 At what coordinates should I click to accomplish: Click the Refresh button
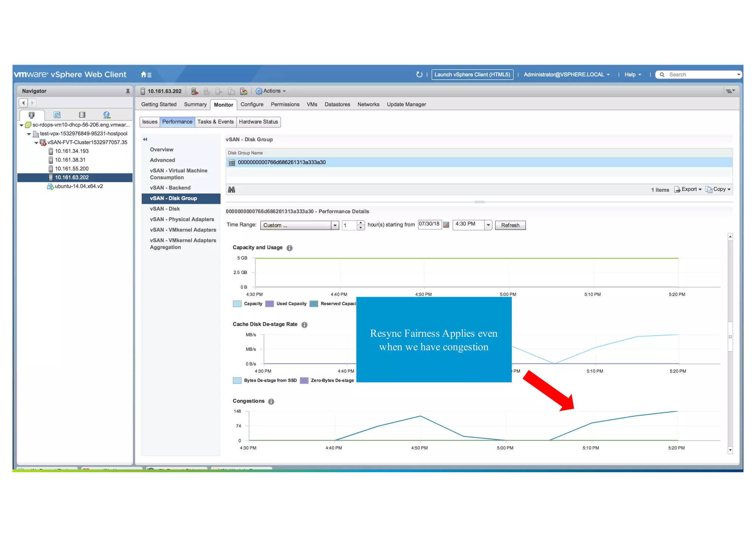tap(510, 225)
